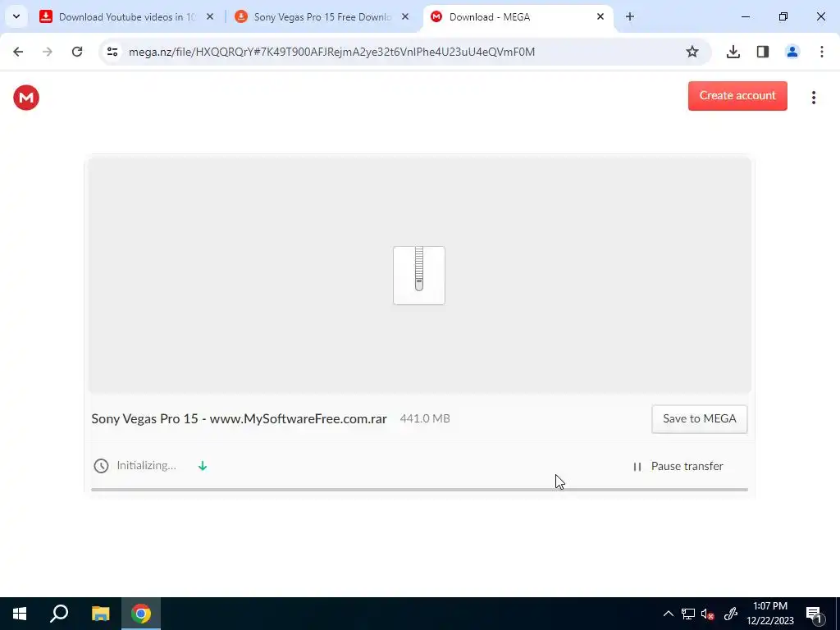Click the pen workspace tray icon

point(731,614)
